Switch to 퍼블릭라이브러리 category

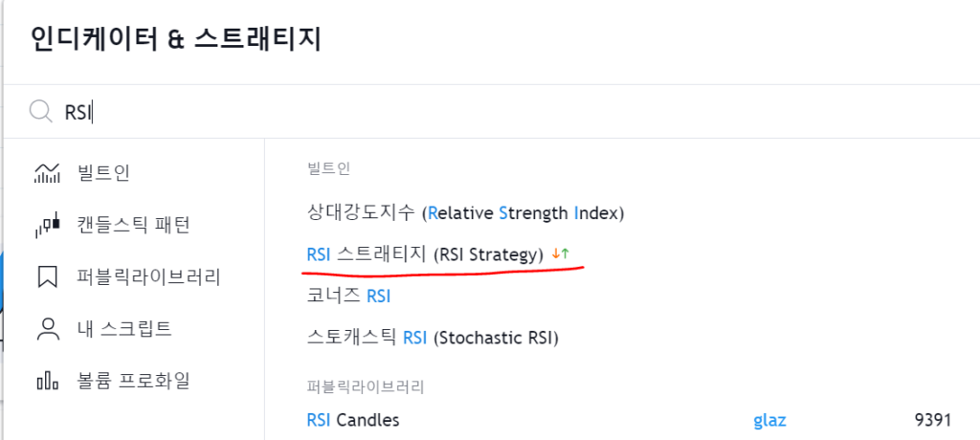[x=148, y=276]
